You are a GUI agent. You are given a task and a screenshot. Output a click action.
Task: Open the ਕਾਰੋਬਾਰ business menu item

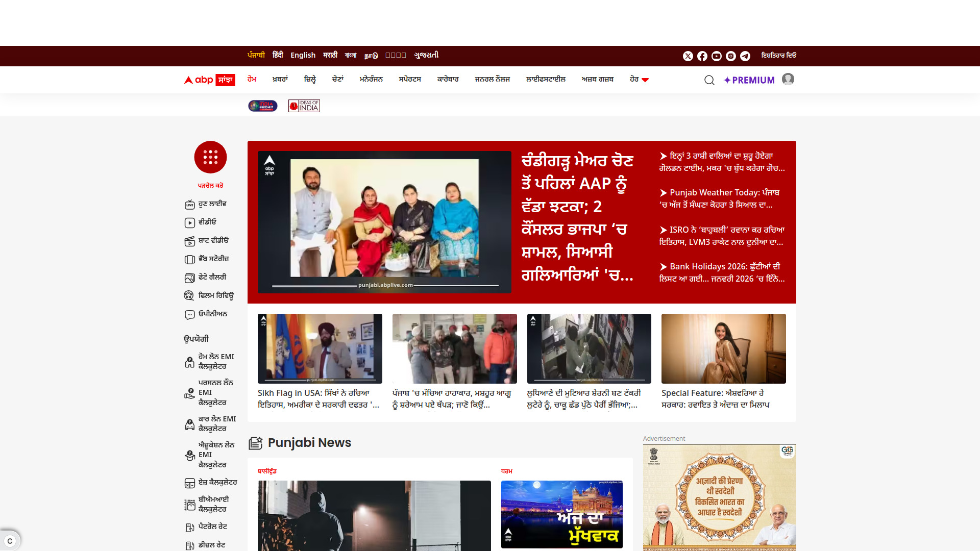pos(448,80)
